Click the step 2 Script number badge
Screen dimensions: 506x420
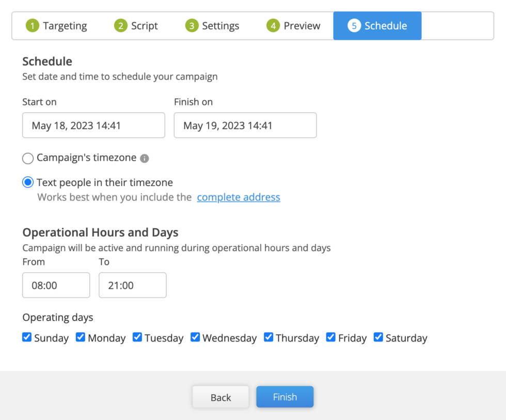(121, 26)
